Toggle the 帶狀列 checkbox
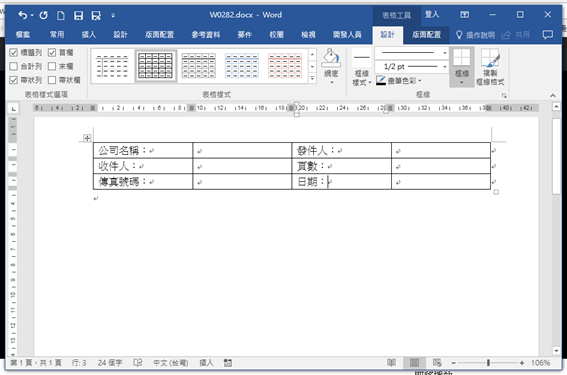Image resolution: width=567 pixels, height=375 pixels. (13, 80)
